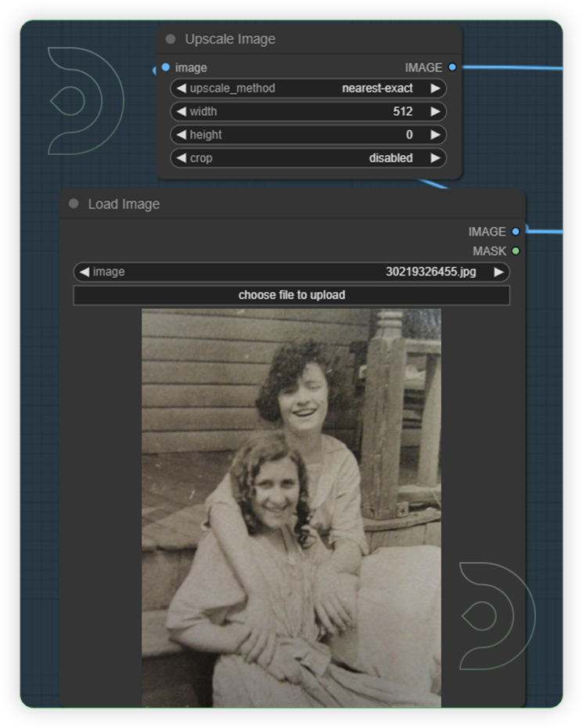Open the upscale_method nearest-exact dropdown
This screenshot has width=583, height=728.
pos(308,88)
